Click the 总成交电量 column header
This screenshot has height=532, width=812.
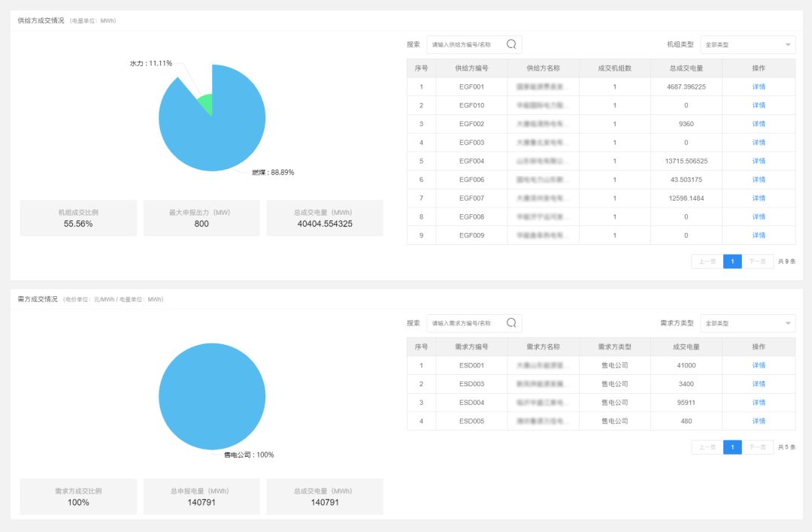pos(686,68)
